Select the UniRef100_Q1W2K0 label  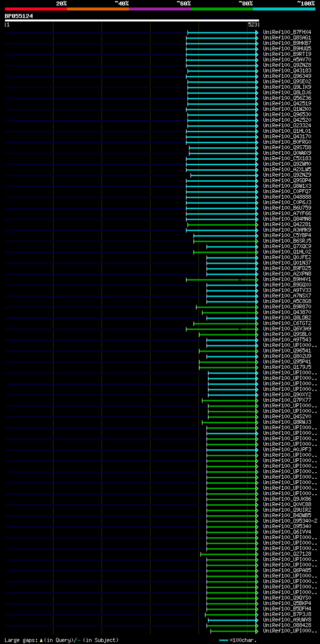(x=287, y=109)
